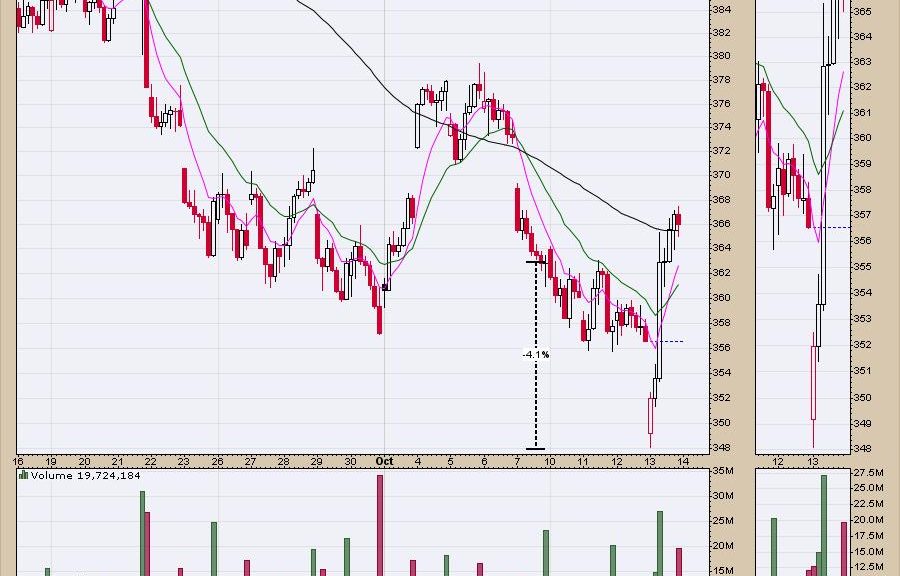Click price label "349" on right panel scale
The height and width of the screenshot is (576, 900).
tap(863, 424)
